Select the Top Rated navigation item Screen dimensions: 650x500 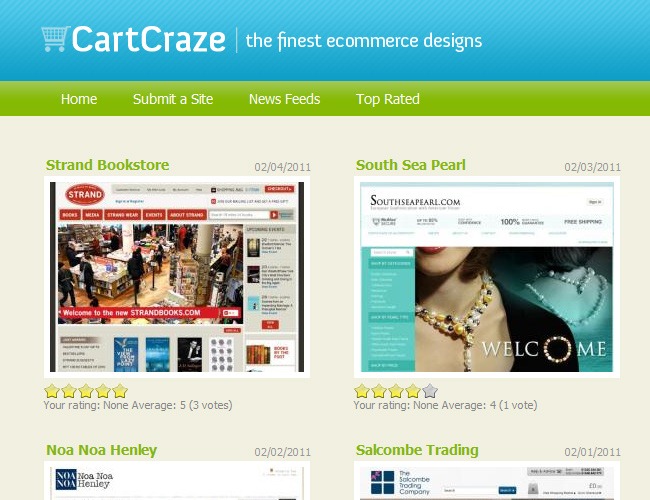[388, 99]
